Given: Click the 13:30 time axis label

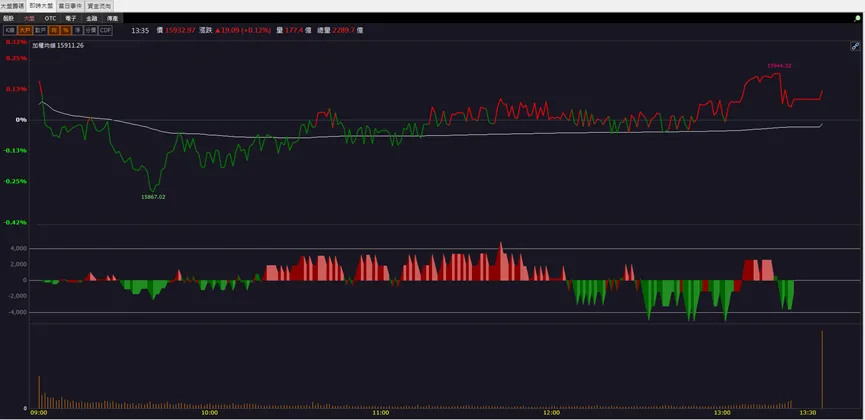Looking at the screenshot, I should [x=808, y=413].
